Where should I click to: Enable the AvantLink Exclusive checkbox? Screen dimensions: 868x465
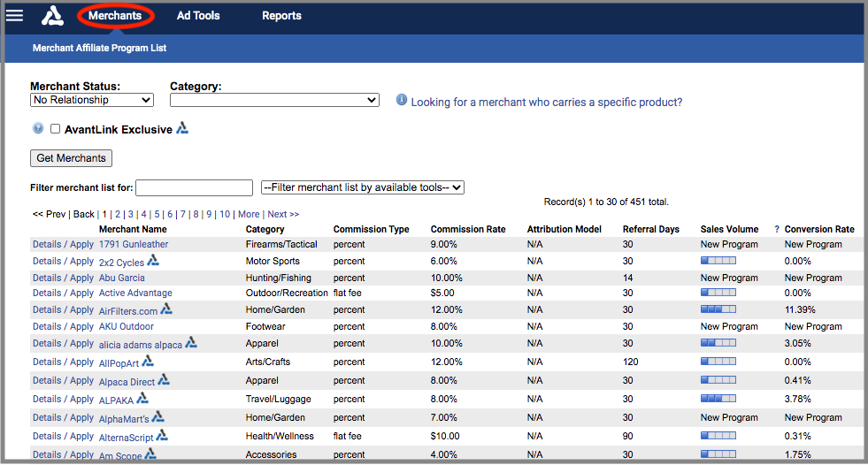click(x=56, y=129)
